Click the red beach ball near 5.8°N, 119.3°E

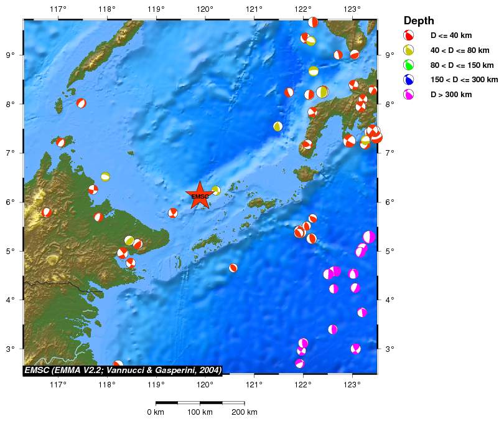coord(173,213)
